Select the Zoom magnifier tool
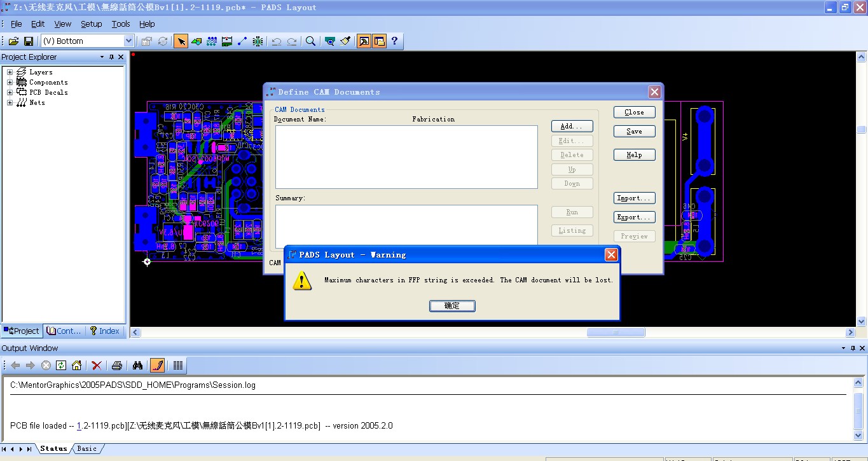 click(x=310, y=41)
